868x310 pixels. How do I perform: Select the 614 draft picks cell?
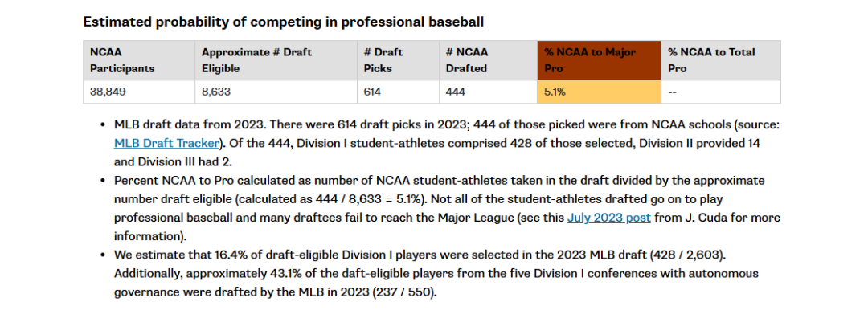point(399,92)
